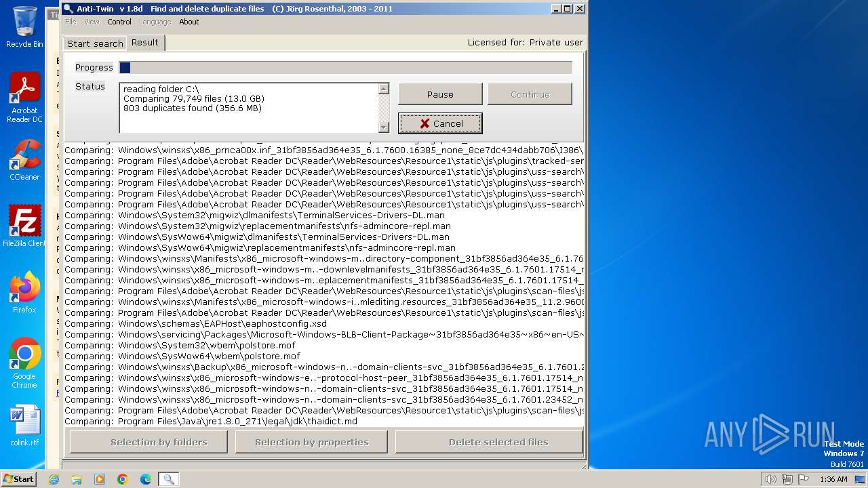This screenshot has width=868, height=488.
Task: Open the Recycle Bin desktop icon
Action: [24, 27]
